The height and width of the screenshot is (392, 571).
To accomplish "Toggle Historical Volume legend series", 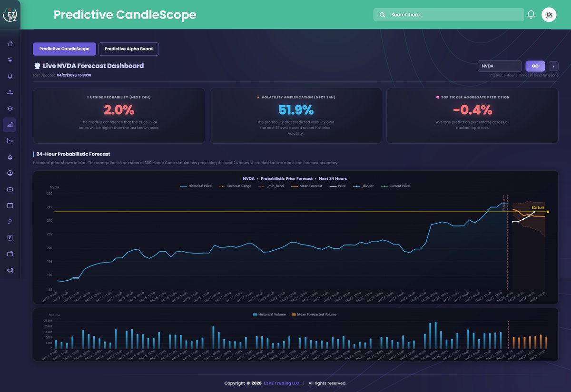I will pos(269,314).
